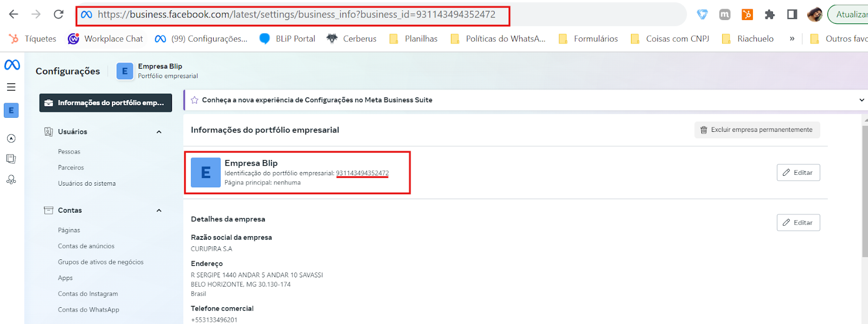
Task: Click Excluir empresa permanentemente button
Action: (757, 130)
